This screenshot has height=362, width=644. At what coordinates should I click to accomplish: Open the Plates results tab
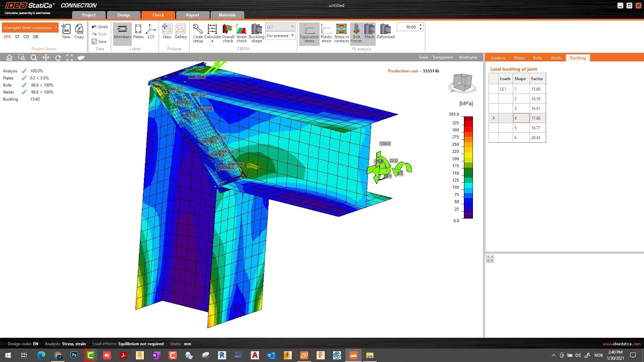(519, 58)
